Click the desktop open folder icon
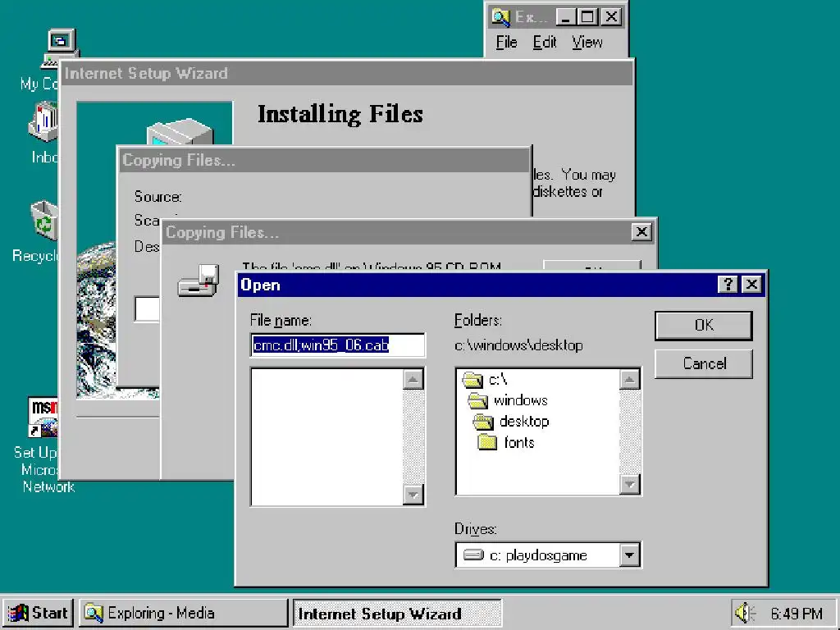This screenshot has width=840, height=630. coord(483,422)
